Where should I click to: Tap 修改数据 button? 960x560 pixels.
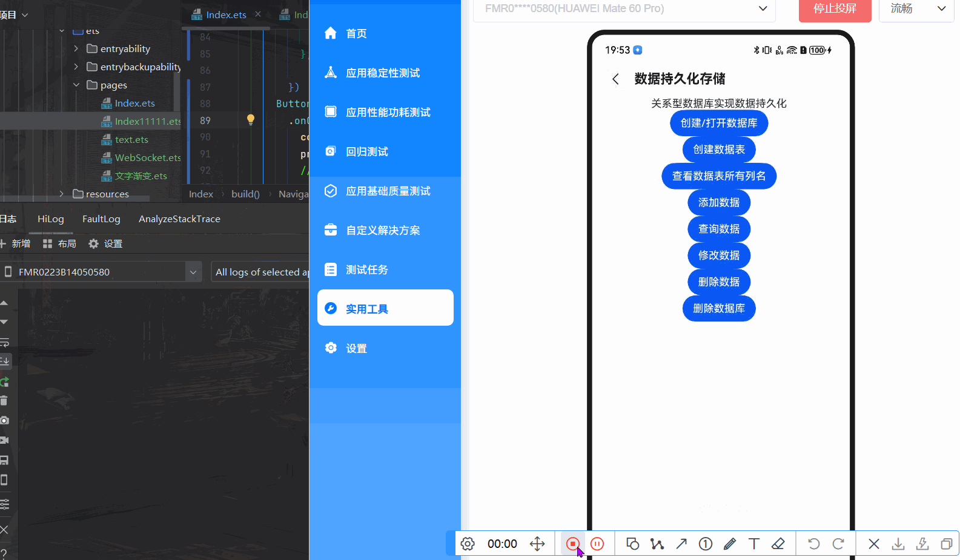tap(719, 255)
